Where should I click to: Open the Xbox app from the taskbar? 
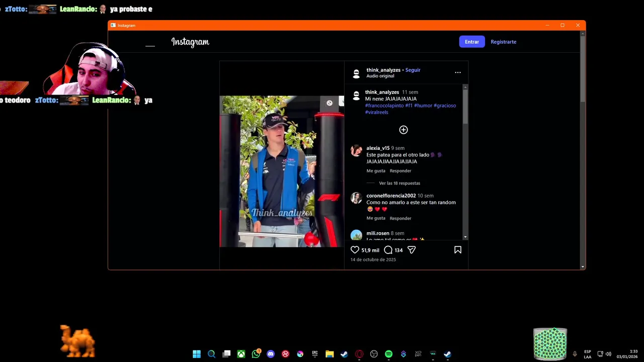tap(241, 354)
